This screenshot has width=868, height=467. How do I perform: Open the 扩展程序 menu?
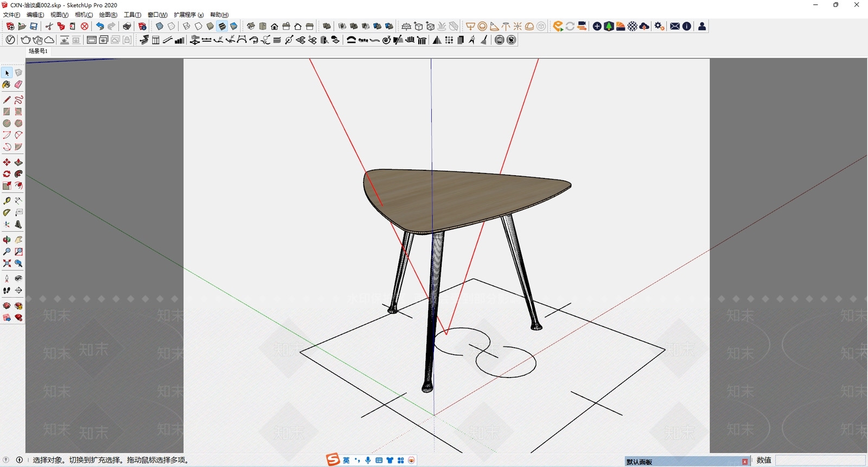coord(189,15)
